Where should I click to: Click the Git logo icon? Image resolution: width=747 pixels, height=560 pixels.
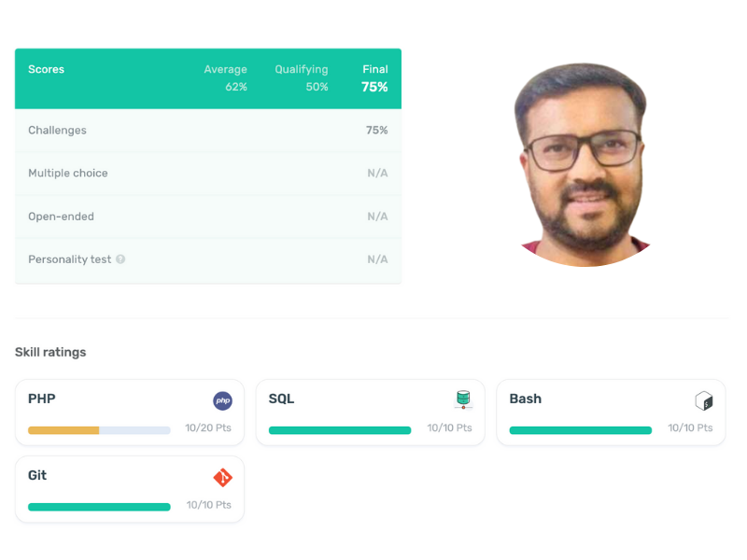click(x=222, y=477)
